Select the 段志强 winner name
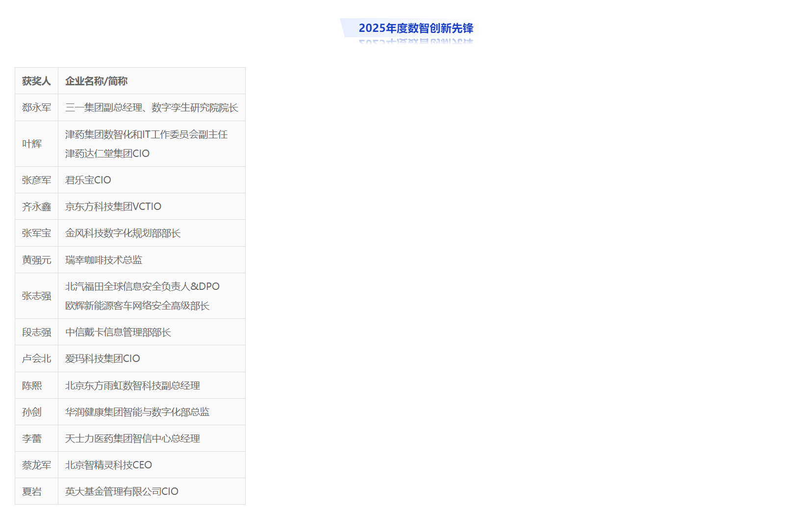Image resolution: width=812 pixels, height=514 pixels. point(36,332)
